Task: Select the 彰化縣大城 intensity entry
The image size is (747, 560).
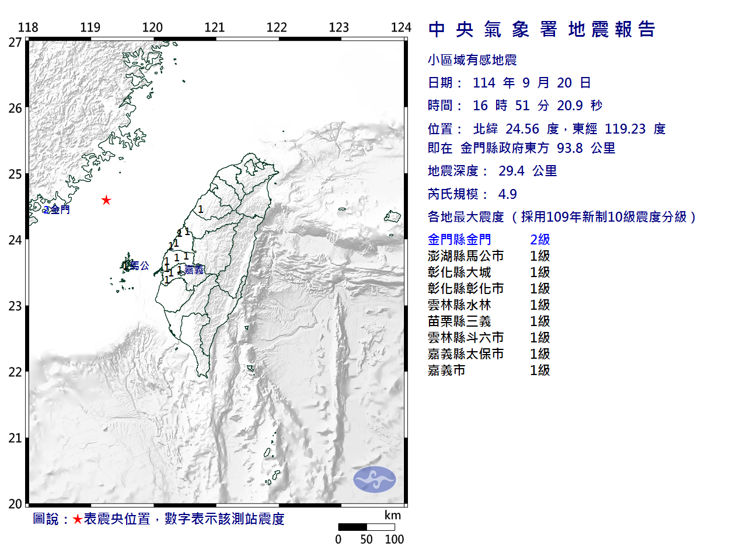Action: (488, 272)
